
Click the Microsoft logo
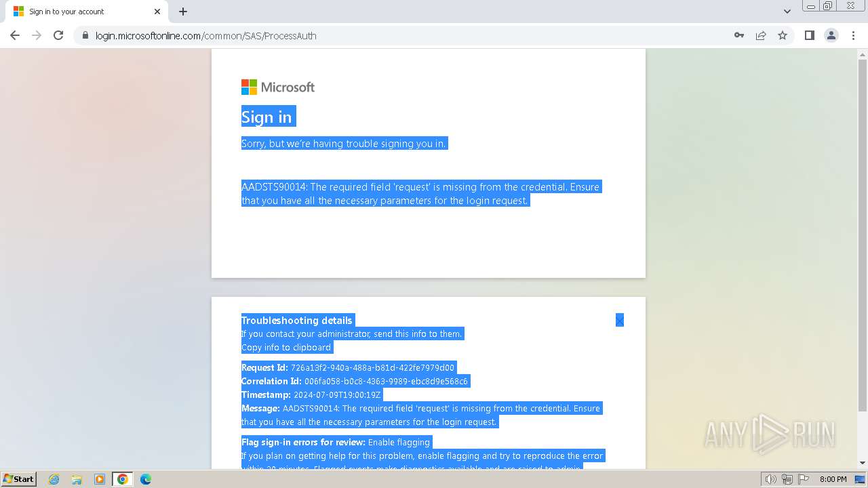[x=278, y=87]
